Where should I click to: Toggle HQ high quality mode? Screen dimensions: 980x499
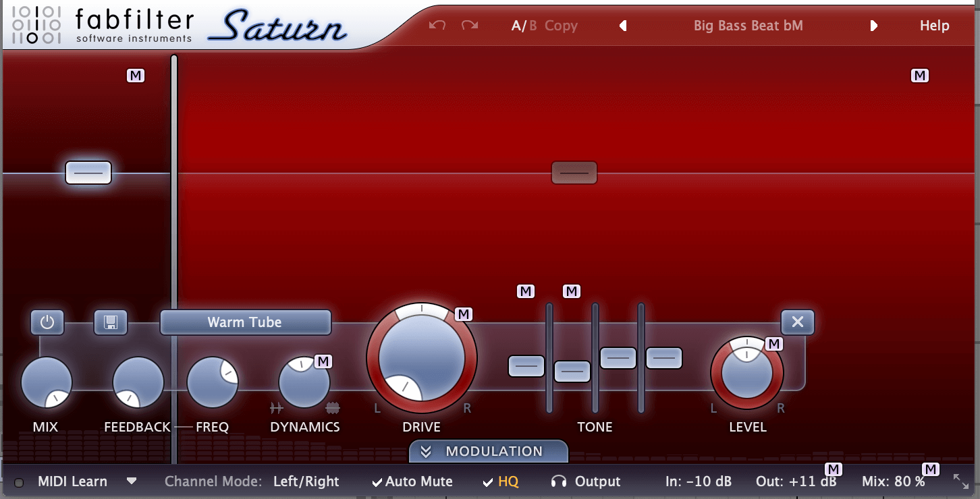click(501, 481)
